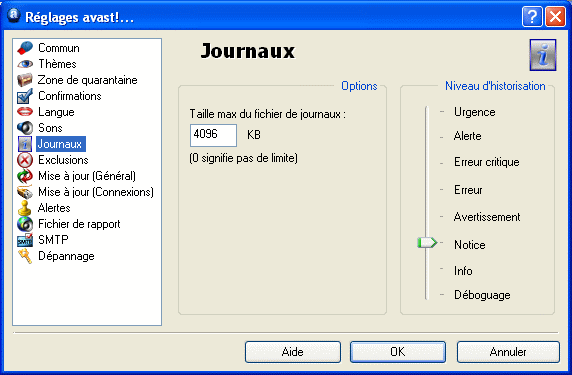Click the title bar help question mark button

(533, 17)
